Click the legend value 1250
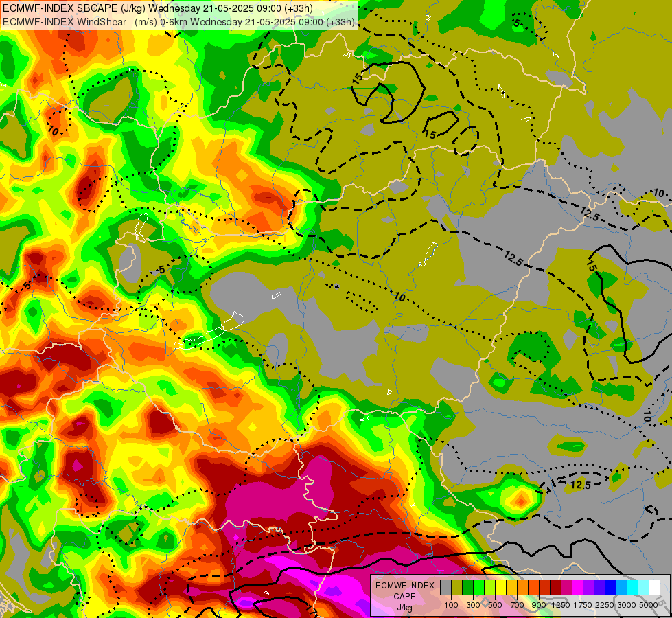 561,605
